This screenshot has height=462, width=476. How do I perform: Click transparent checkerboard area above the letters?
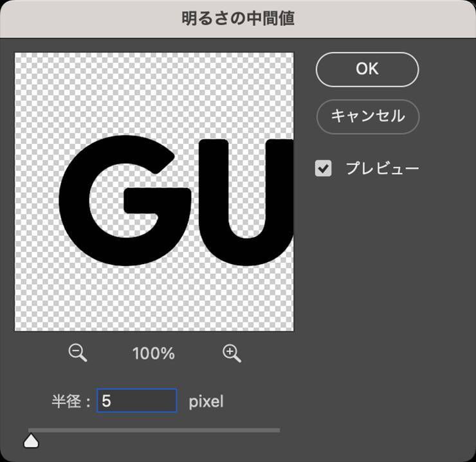154,90
